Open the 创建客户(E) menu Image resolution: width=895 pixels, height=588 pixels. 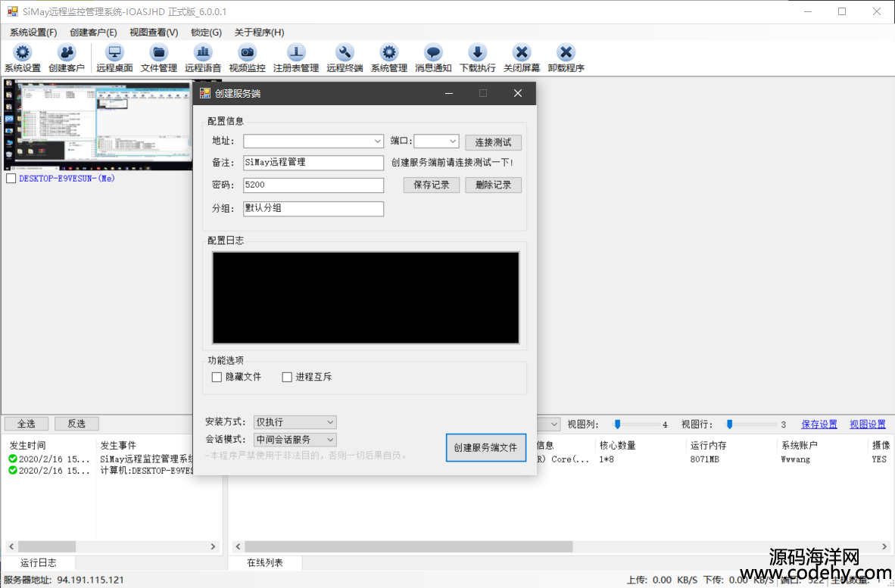[93, 33]
